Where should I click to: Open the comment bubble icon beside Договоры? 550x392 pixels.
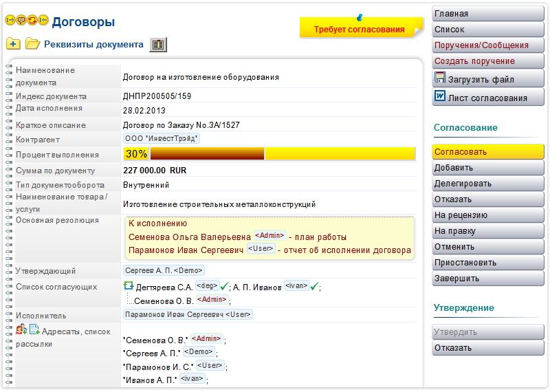(x=21, y=21)
